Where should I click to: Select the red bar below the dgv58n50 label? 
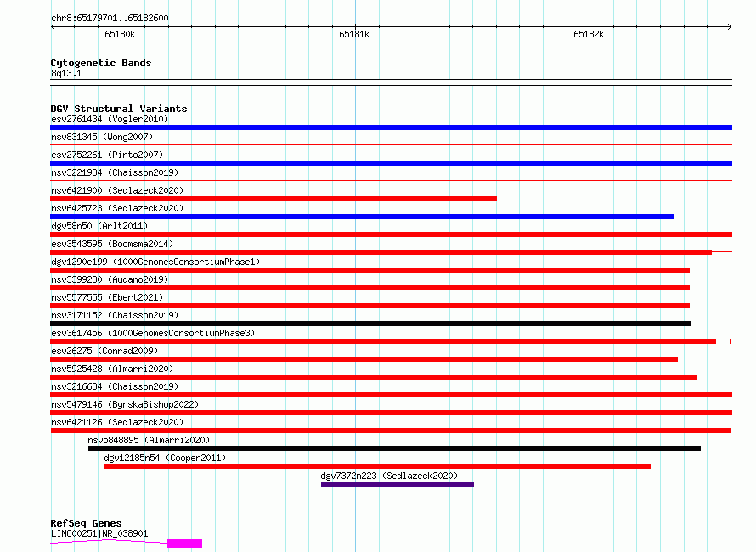391,234
